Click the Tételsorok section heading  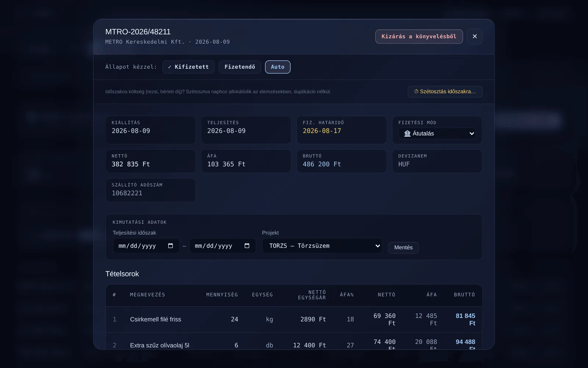click(x=122, y=274)
